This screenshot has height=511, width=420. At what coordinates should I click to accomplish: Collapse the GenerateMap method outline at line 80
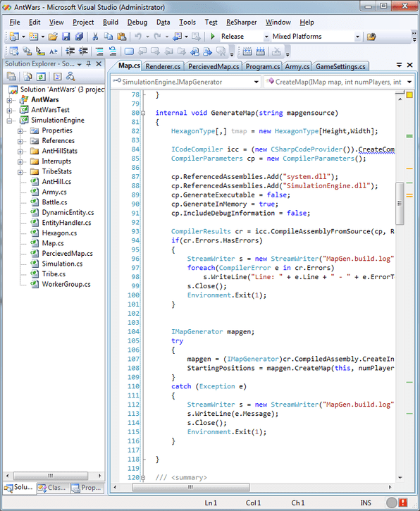[143, 113]
